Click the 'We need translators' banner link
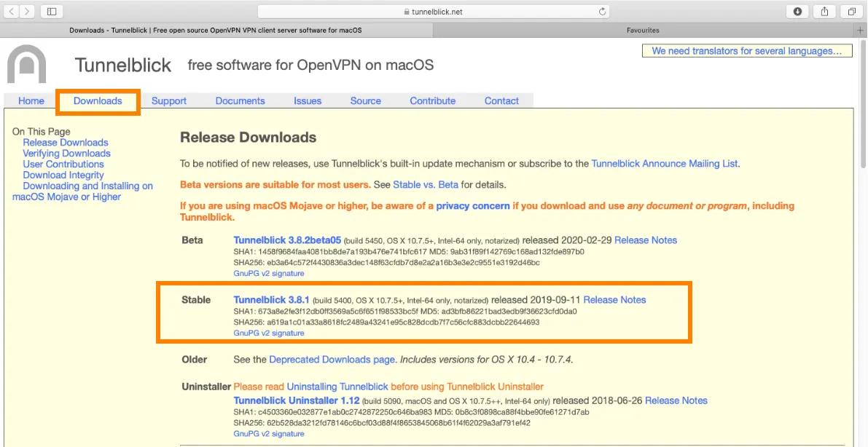868x447 pixels. tap(747, 51)
